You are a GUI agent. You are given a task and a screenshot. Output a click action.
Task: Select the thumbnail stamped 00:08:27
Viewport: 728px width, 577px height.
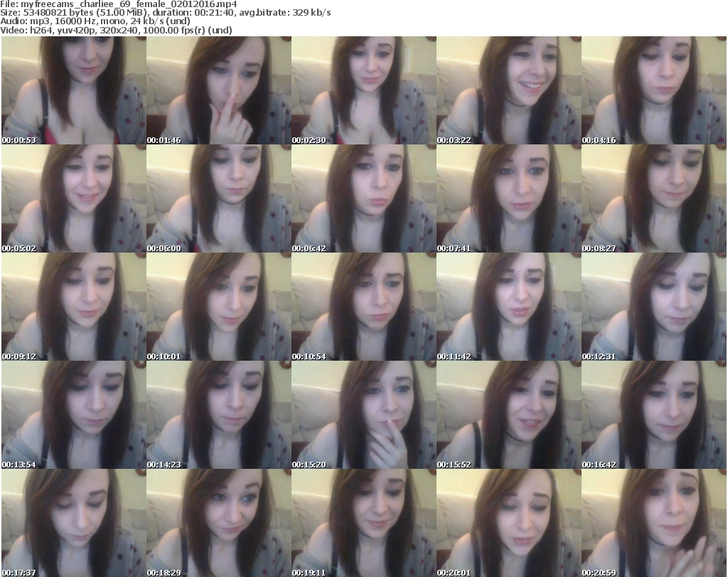(654, 198)
